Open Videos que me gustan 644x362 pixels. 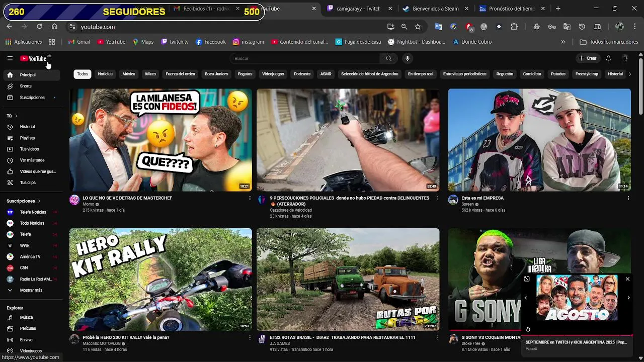32,171
